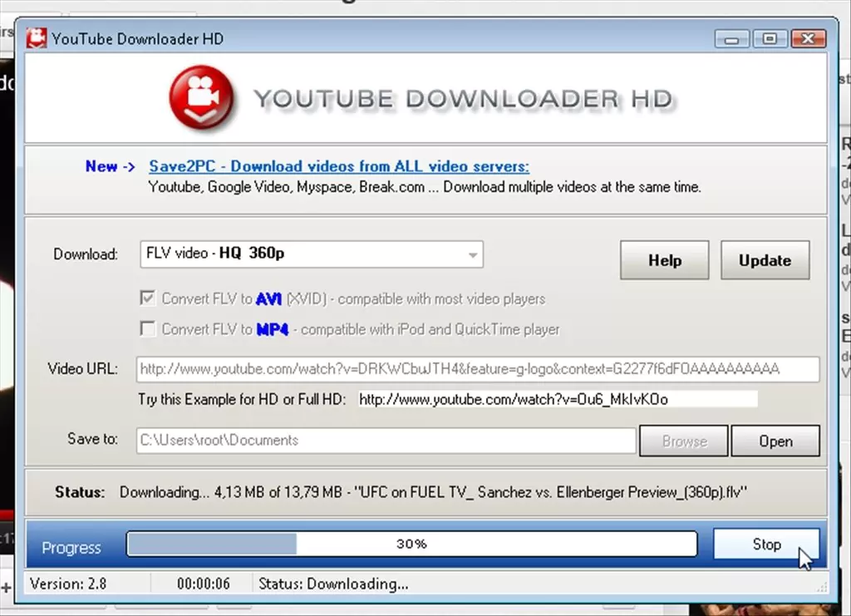Enable Convert FLV to MP4 option

[x=147, y=328]
